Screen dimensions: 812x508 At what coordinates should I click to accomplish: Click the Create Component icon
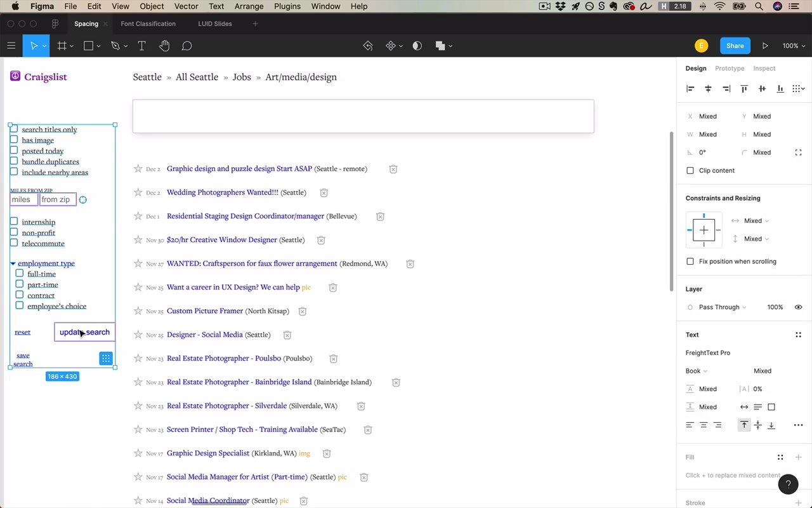point(391,46)
